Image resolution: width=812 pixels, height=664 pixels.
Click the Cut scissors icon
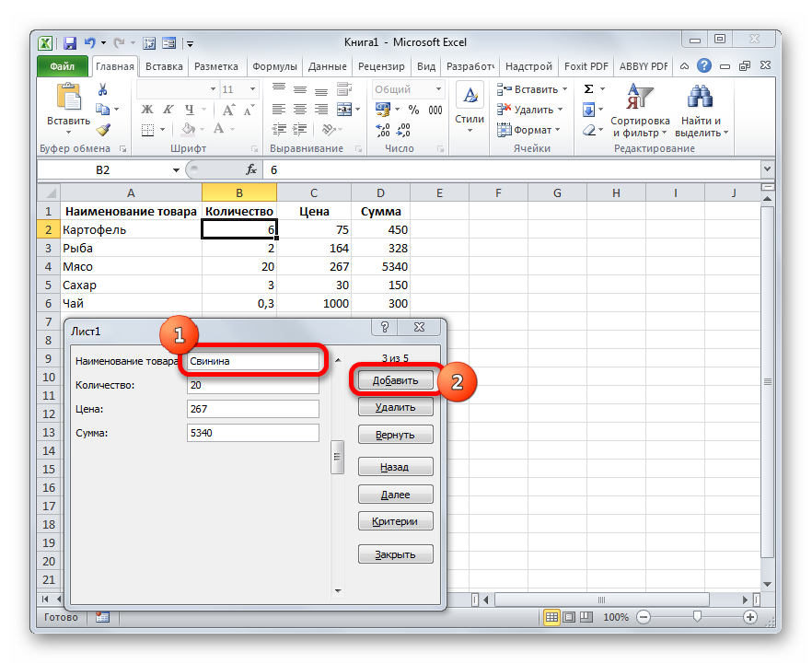point(103,89)
